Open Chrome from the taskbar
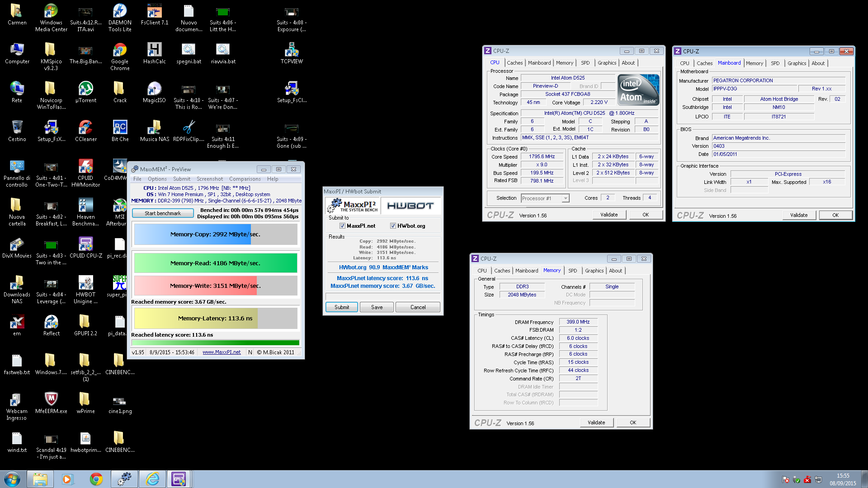Viewport: 868px width, 488px height. point(96,479)
